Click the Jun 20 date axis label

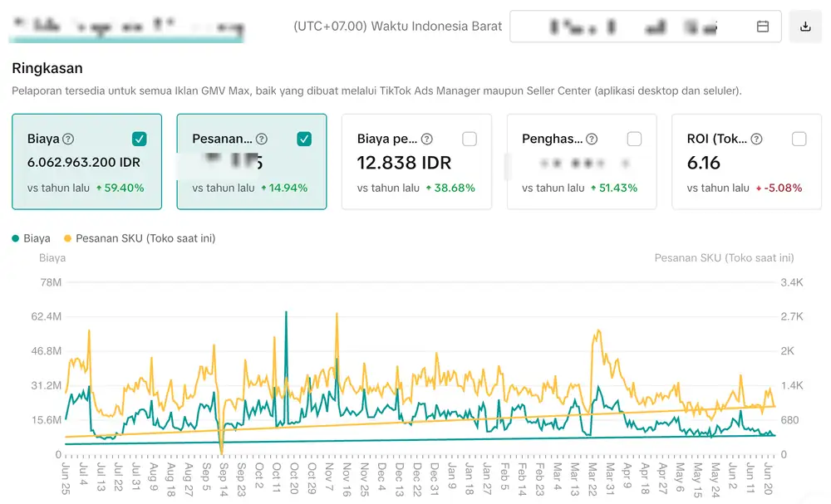coord(767,478)
